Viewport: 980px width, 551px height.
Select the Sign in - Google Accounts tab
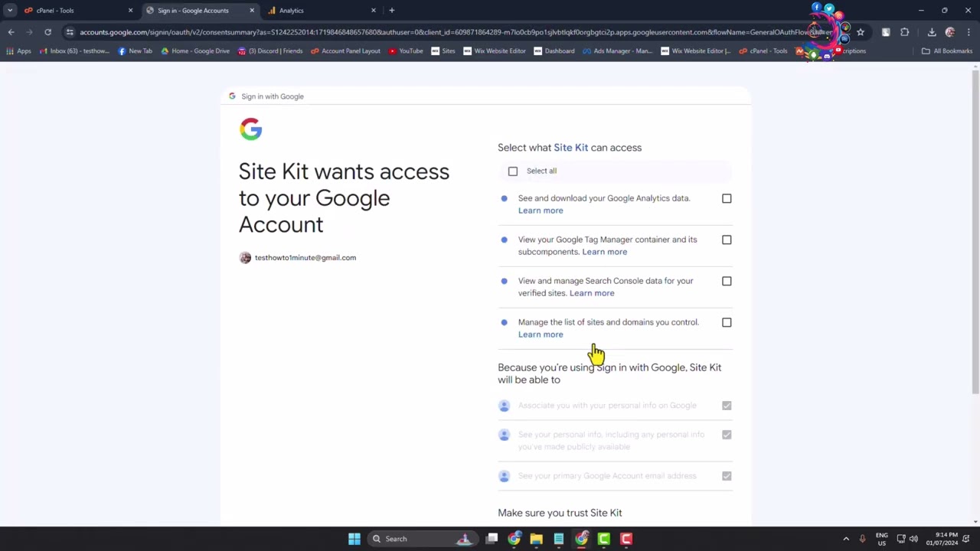[200, 10]
